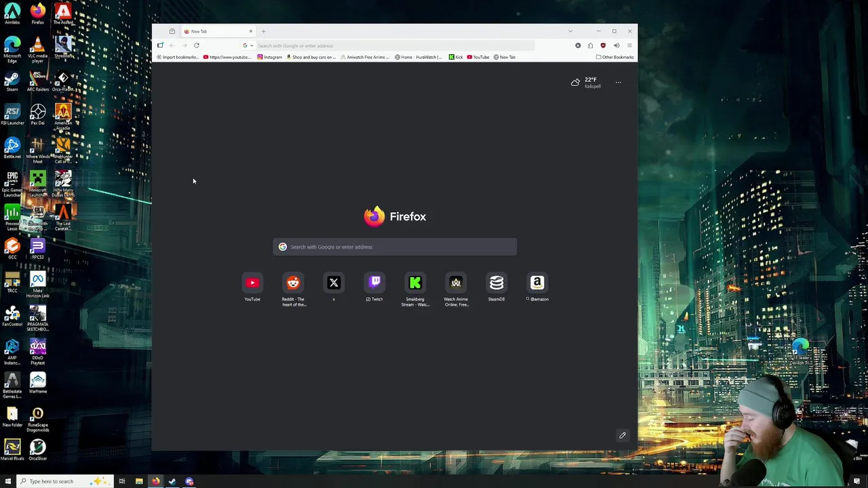The width and height of the screenshot is (868, 488).
Task: Open the notification center in the tray
Action: [x=856, y=481]
